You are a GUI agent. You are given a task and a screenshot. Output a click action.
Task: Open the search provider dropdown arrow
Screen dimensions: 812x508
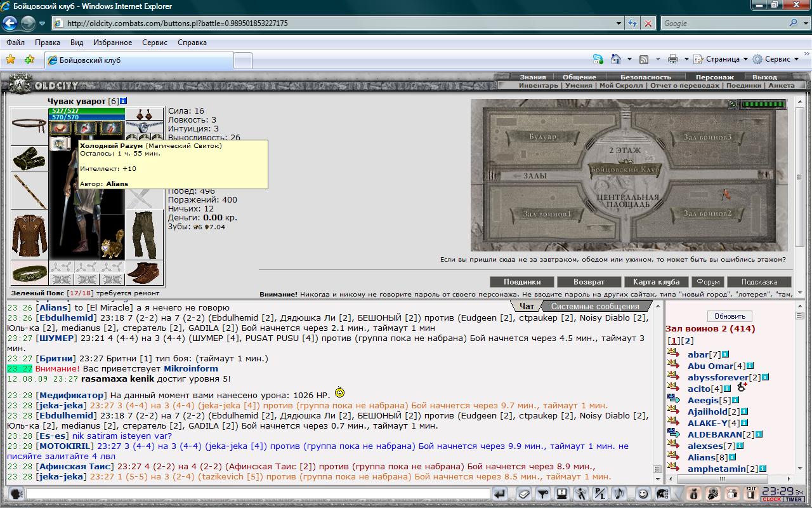806,23
